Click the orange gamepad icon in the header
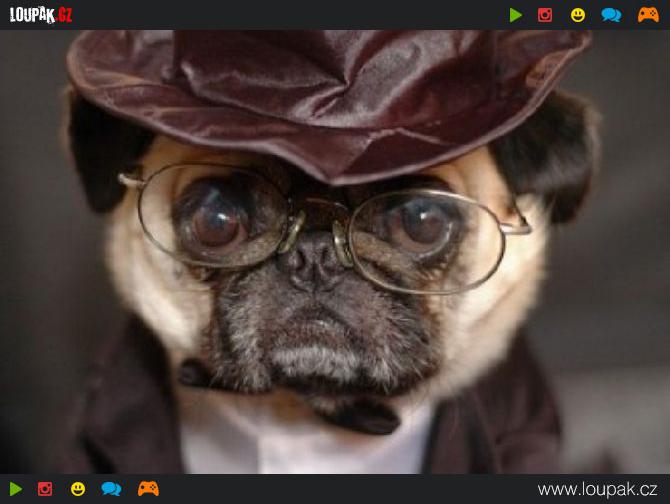 click(x=648, y=15)
